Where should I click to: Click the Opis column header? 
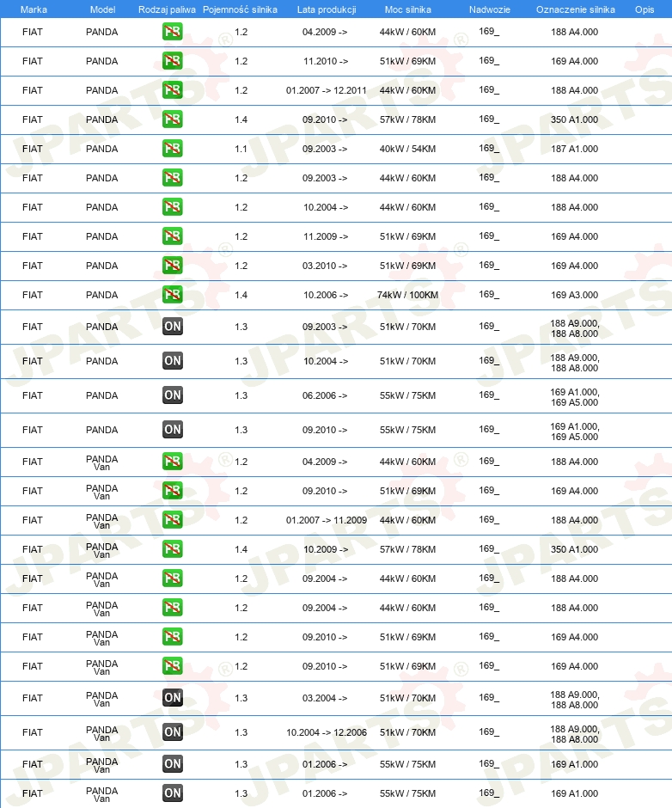(645, 9)
